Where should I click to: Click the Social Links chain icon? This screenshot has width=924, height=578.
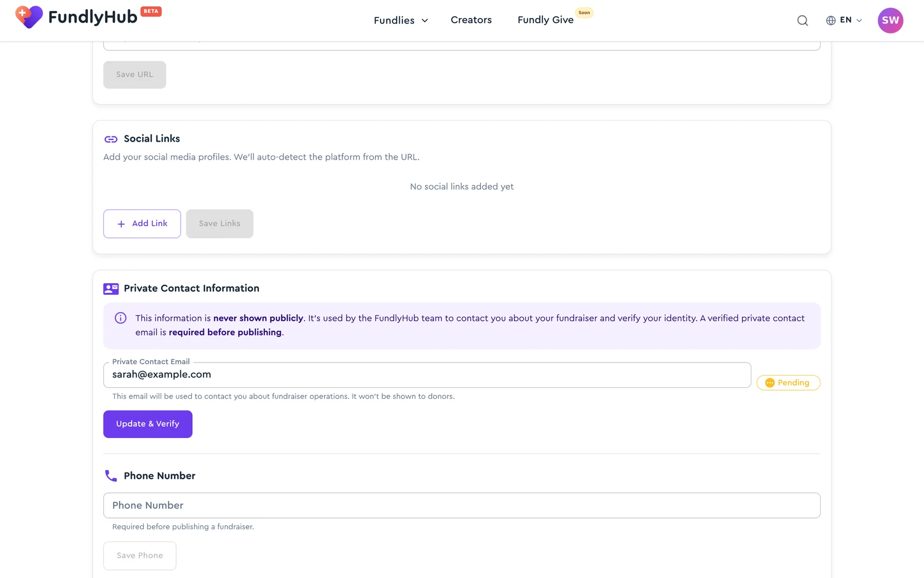[111, 139]
